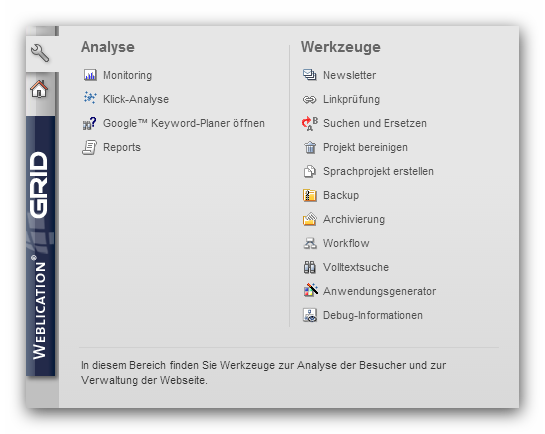Click the Newsletter envelopes icon

click(x=309, y=75)
